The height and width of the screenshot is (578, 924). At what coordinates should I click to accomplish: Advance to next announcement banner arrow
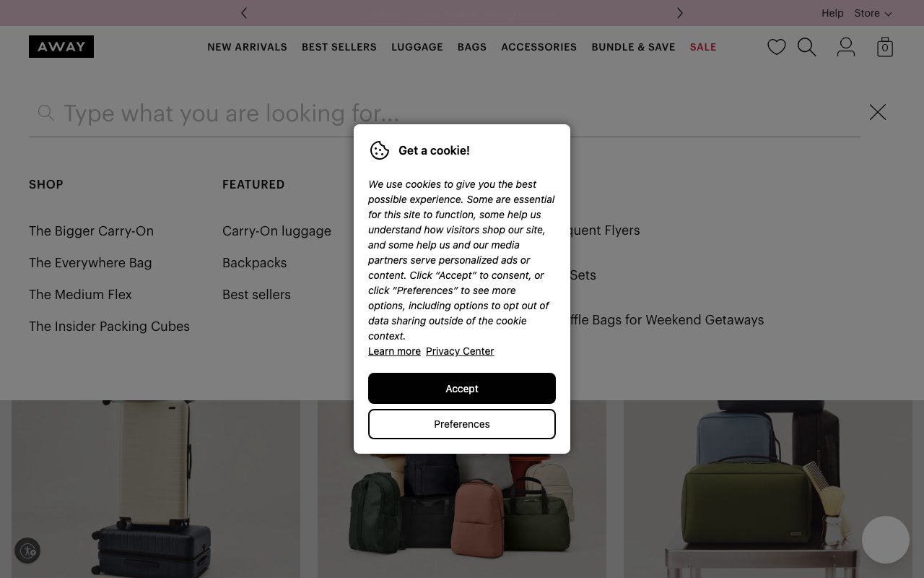[679, 13]
